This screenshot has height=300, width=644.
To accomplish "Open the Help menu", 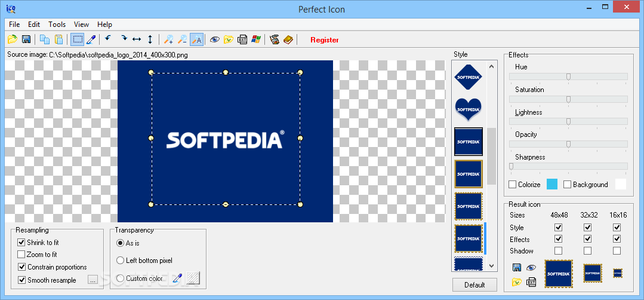I will (104, 25).
